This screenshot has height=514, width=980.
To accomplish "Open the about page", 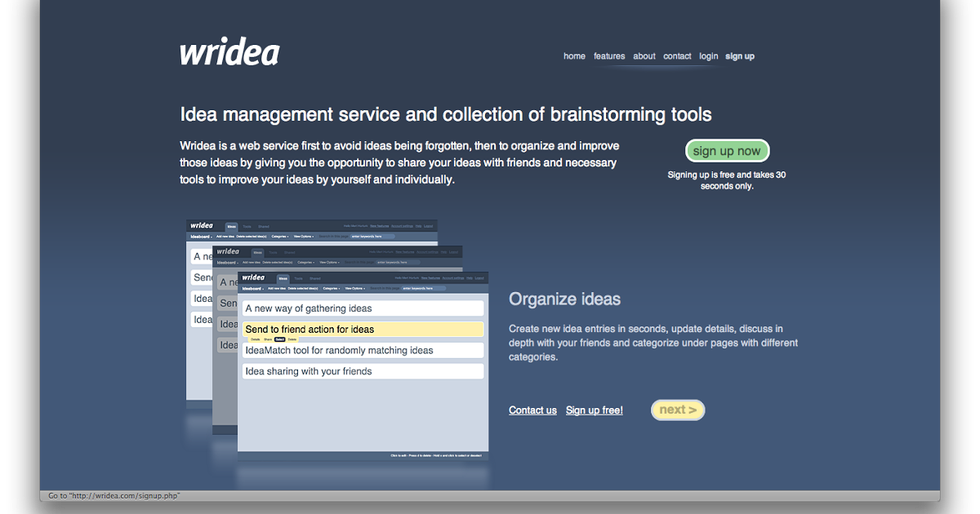I will [644, 56].
